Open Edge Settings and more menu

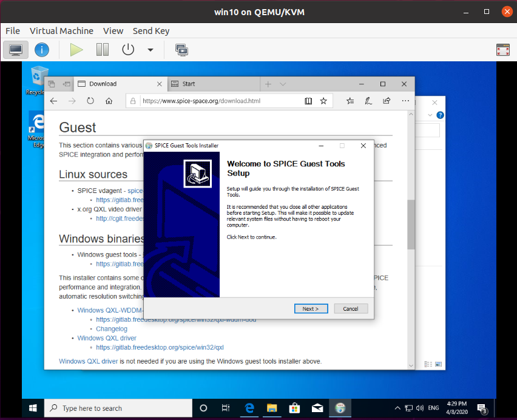point(405,101)
